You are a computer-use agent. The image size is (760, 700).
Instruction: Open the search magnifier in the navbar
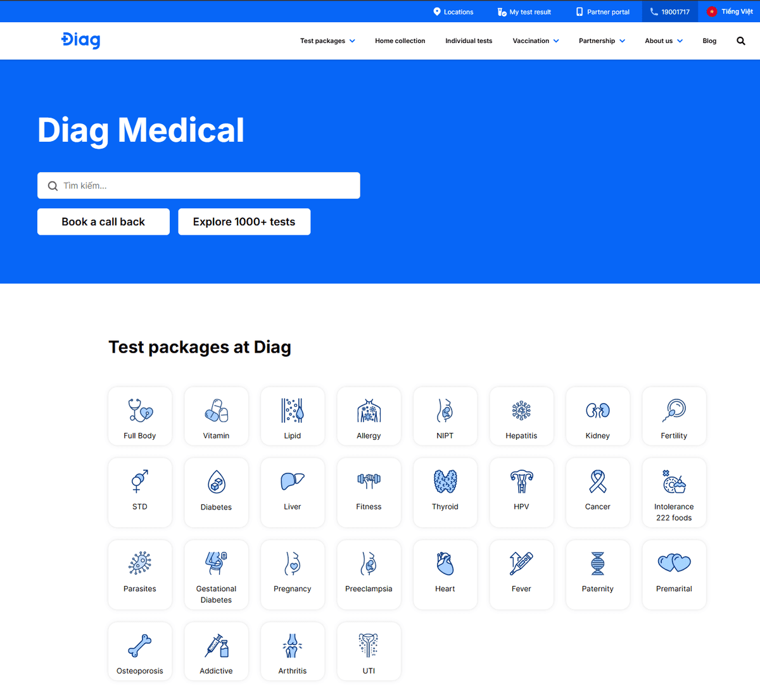(740, 41)
